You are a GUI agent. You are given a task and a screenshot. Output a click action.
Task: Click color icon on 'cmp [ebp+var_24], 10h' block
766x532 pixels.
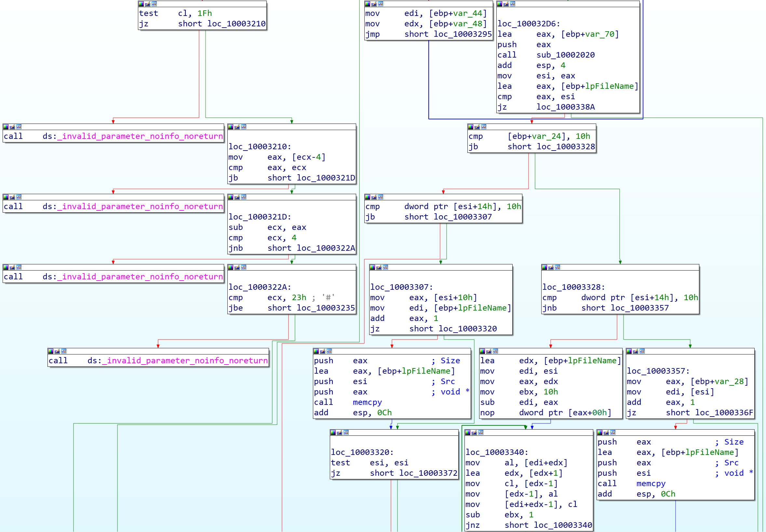(470, 127)
